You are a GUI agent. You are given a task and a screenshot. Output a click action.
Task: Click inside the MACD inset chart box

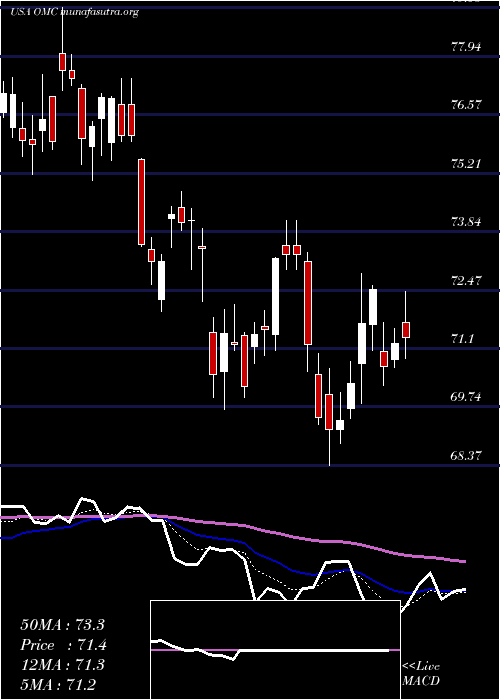point(275,650)
